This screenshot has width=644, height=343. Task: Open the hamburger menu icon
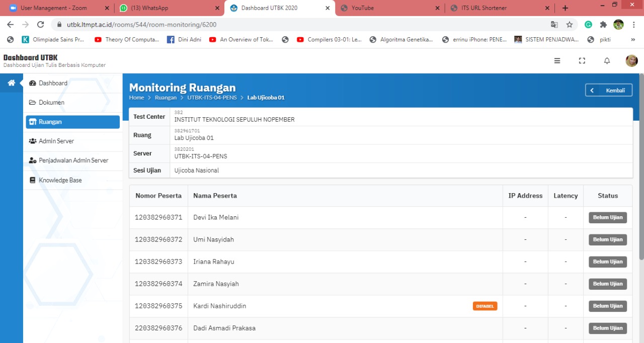click(x=557, y=61)
